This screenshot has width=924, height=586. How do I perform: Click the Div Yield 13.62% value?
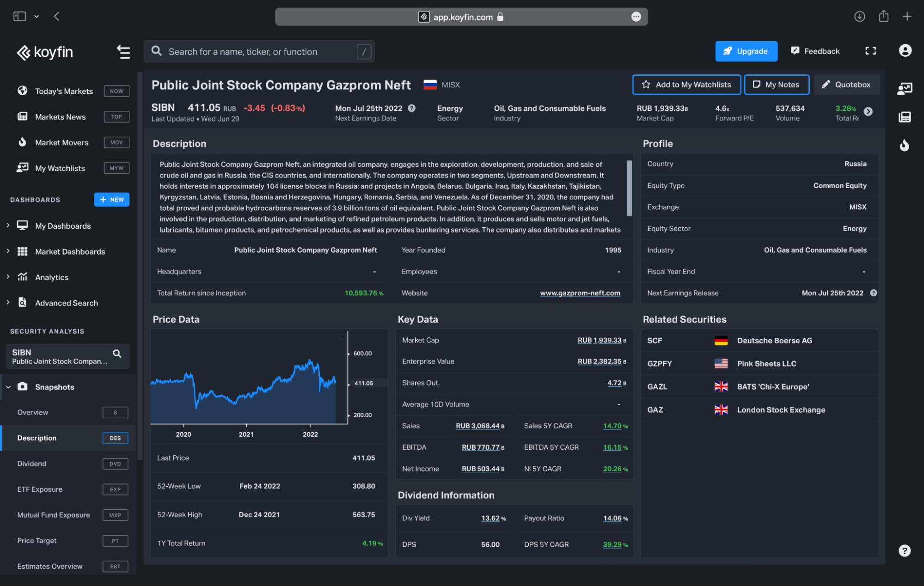click(493, 519)
